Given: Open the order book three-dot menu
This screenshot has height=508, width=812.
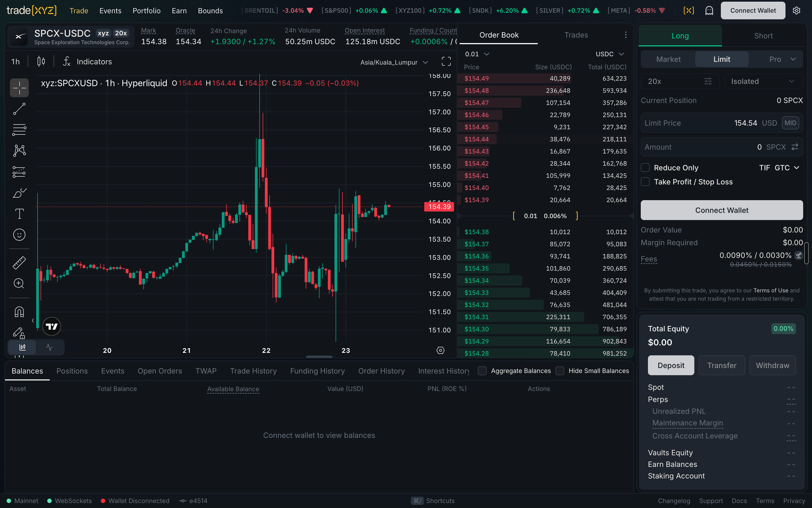Looking at the screenshot, I should 626,35.
